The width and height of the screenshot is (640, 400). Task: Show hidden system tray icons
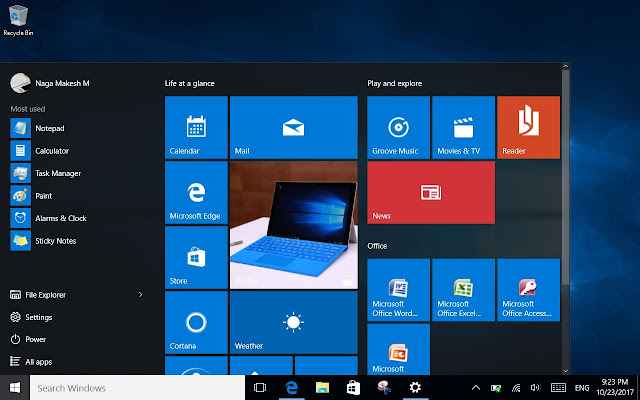click(x=476, y=388)
